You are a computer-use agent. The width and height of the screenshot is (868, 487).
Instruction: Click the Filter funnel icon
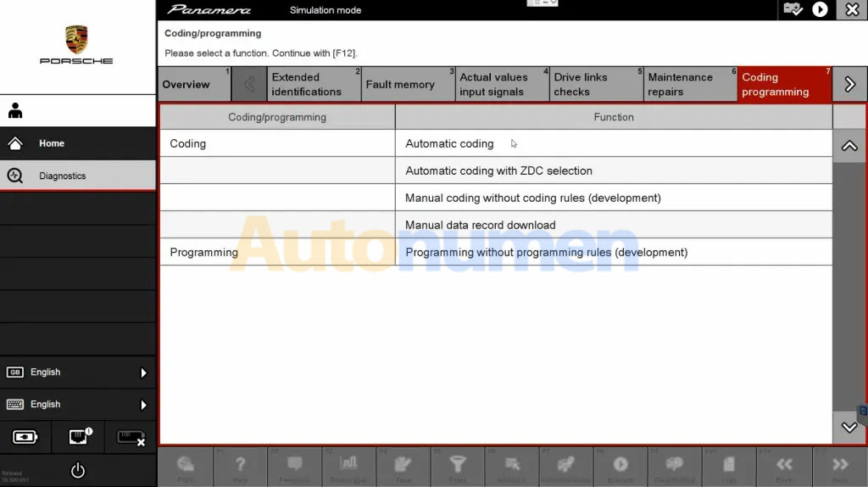458,465
